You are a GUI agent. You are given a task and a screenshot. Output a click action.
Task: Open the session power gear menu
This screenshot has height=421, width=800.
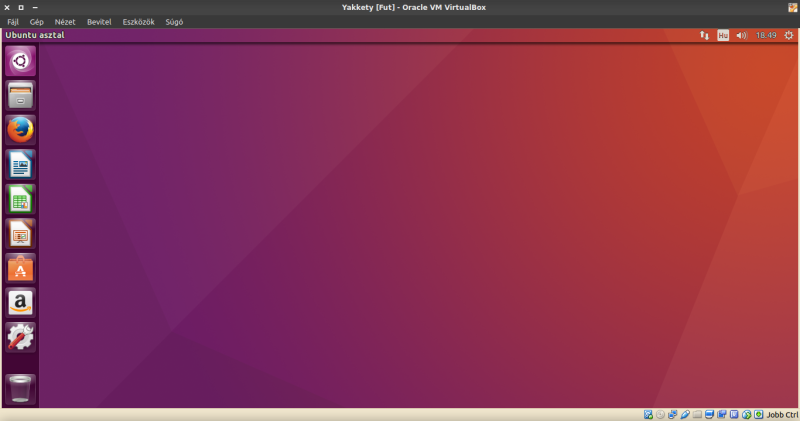tap(788, 35)
